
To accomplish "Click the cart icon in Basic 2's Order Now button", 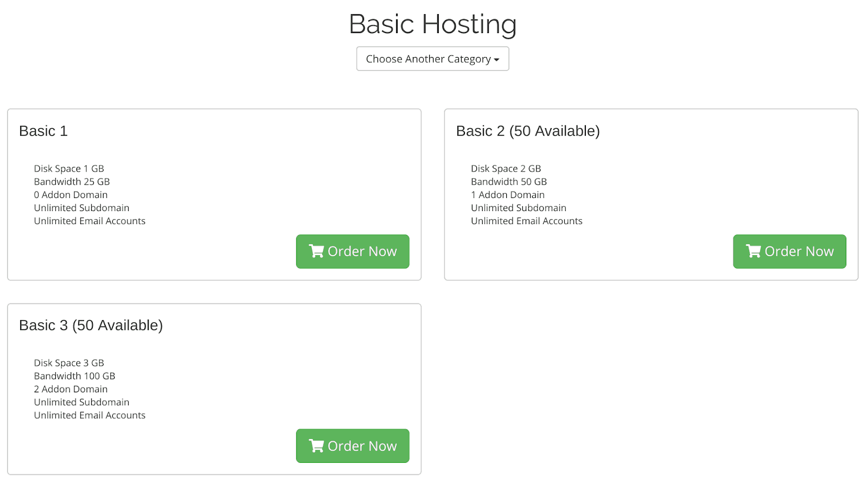I will point(753,251).
